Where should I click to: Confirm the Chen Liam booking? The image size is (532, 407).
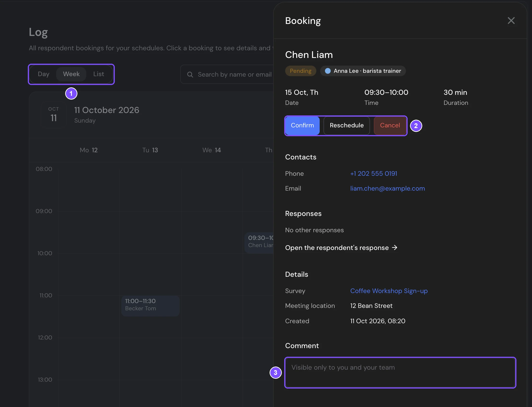(302, 125)
